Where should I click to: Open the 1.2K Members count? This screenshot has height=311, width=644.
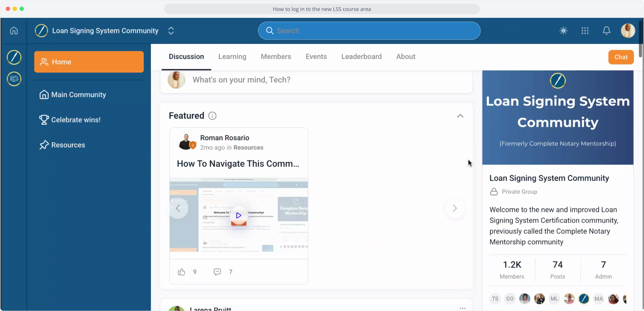[x=512, y=270]
